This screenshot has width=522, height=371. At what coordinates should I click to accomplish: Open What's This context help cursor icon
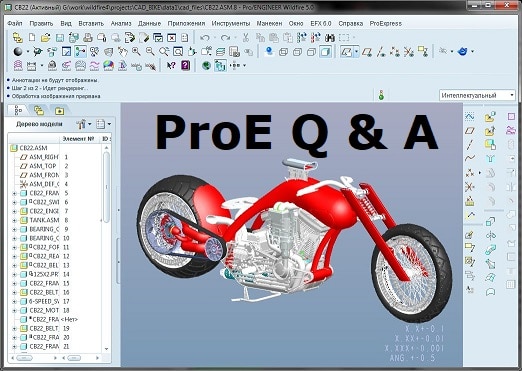(x=171, y=65)
